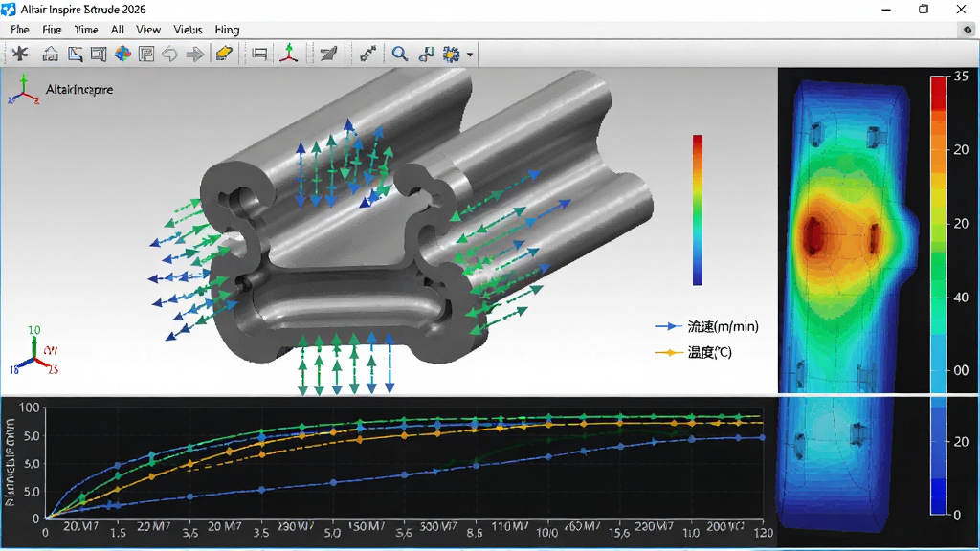The image size is (980, 551).
Task: Click the double-frame box toolbar icon
Action: 99,55
